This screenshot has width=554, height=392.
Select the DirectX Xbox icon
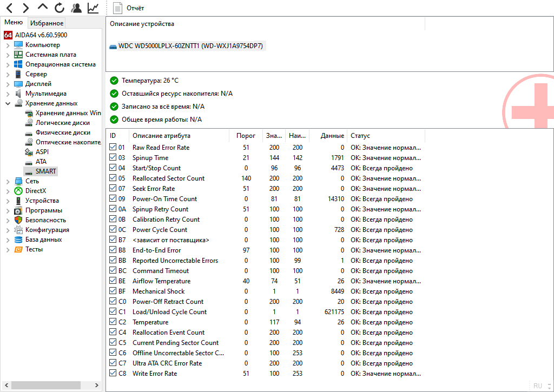[x=18, y=191]
